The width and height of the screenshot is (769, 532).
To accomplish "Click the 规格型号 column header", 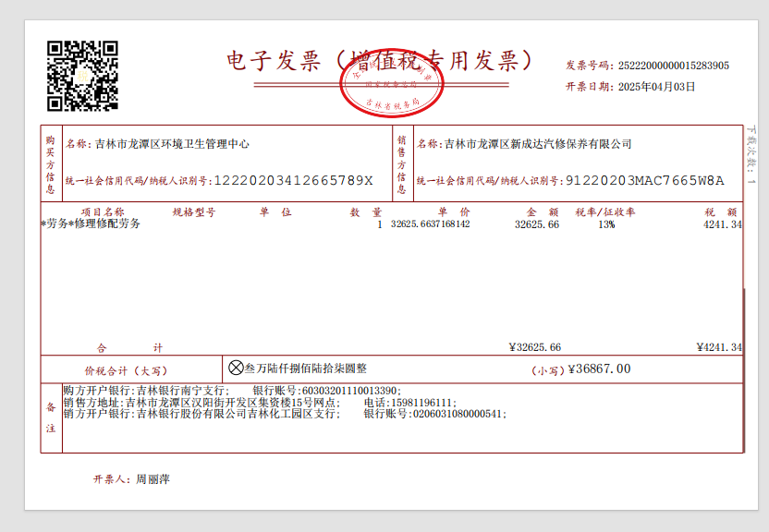I will [194, 212].
